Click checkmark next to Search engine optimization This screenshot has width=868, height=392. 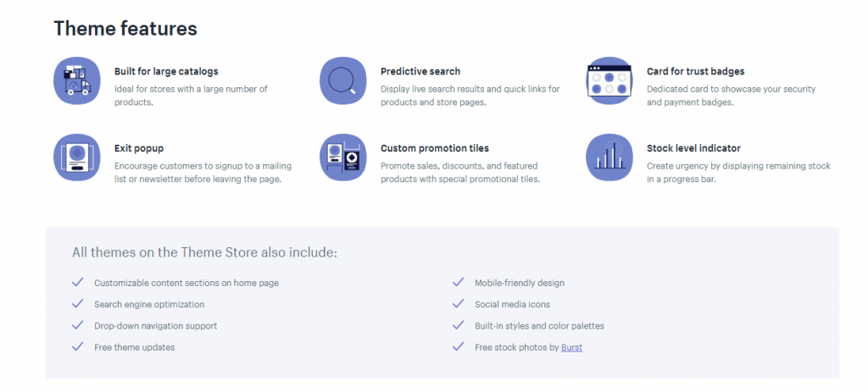(x=77, y=304)
